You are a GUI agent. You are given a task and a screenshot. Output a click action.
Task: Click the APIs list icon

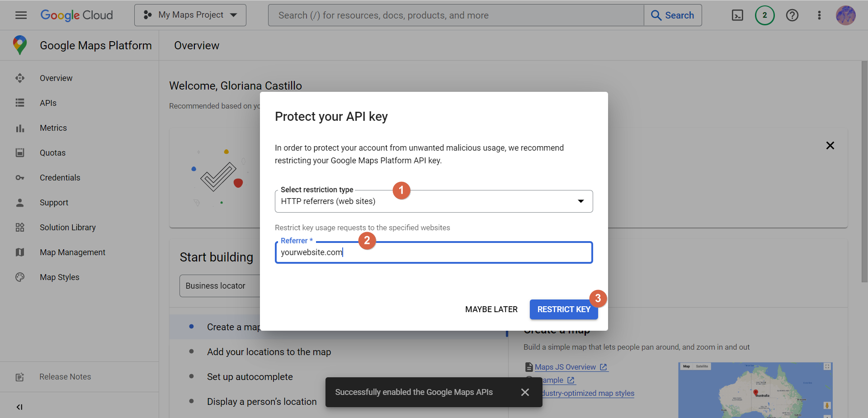(x=20, y=103)
